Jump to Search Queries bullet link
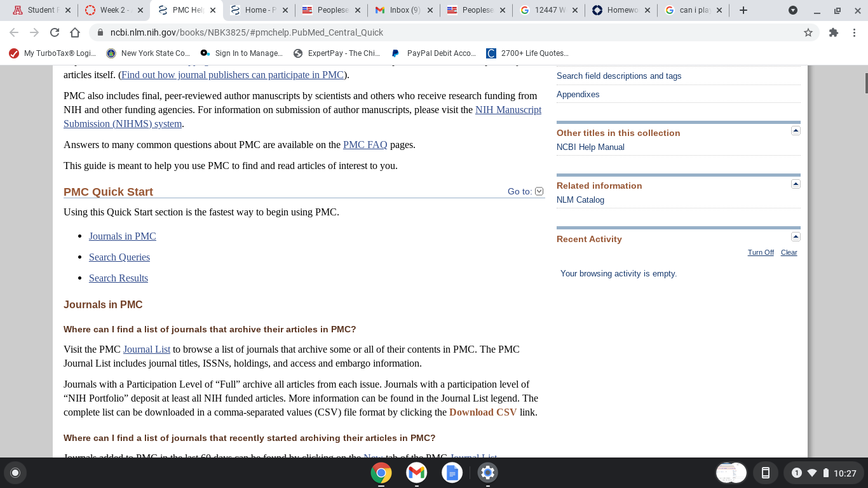The height and width of the screenshot is (488, 868). (x=119, y=257)
